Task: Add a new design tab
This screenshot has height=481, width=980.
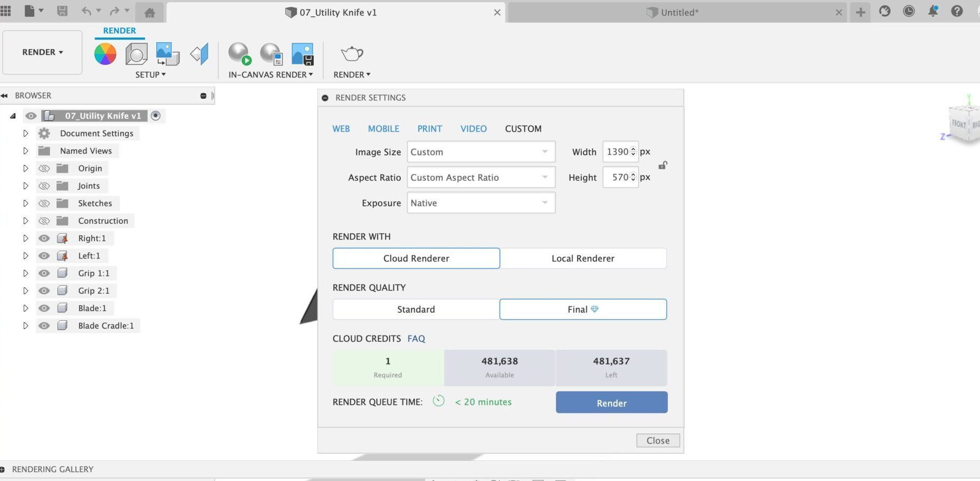Action: [x=860, y=12]
